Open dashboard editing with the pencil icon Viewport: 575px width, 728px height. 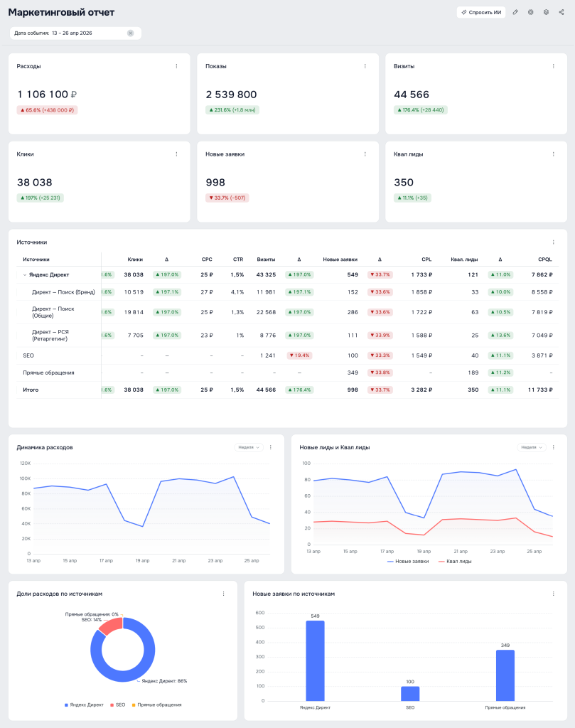click(515, 13)
